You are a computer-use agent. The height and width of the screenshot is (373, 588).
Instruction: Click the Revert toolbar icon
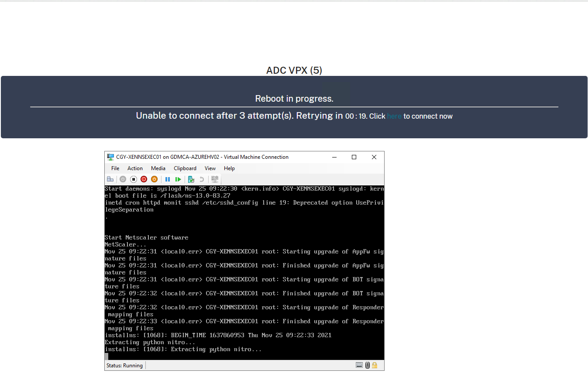tap(202, 179)
